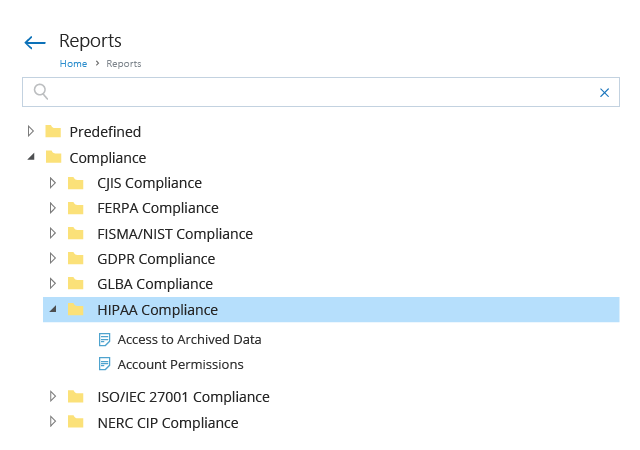Click the Account Permissions report icon
640x450 pixels.
tap(104, 364)
